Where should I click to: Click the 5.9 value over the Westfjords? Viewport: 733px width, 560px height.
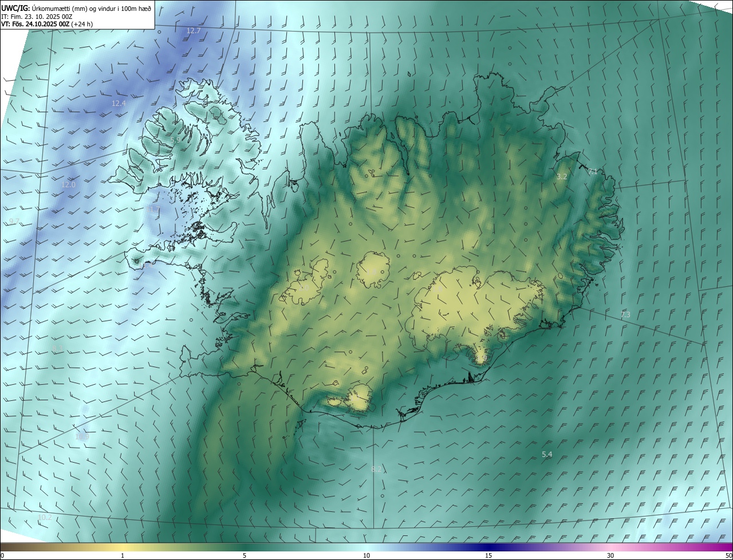tap(175, 140)
